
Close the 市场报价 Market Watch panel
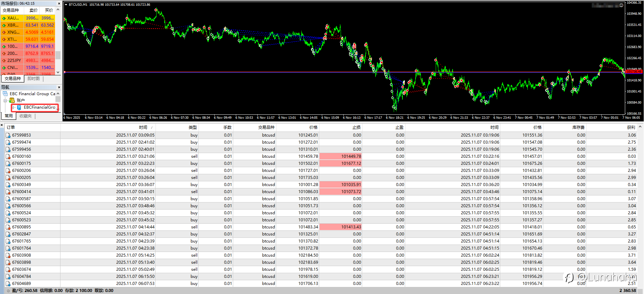(59, 3)
